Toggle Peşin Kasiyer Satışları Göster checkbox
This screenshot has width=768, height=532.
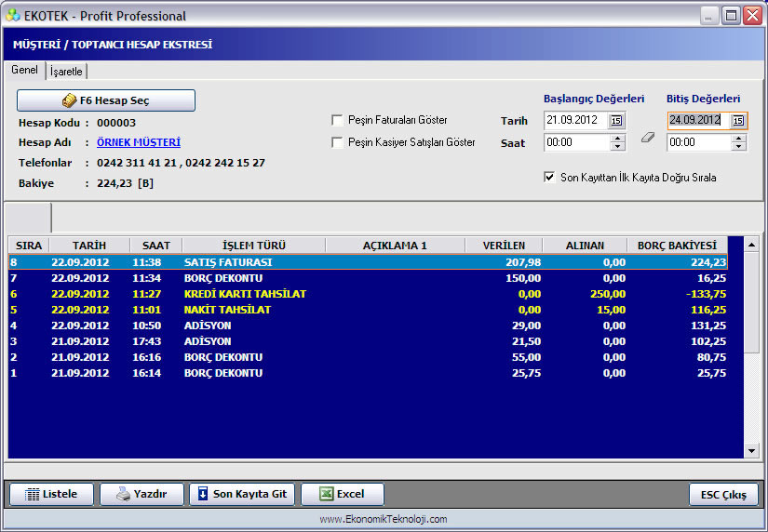coord(337,142)
